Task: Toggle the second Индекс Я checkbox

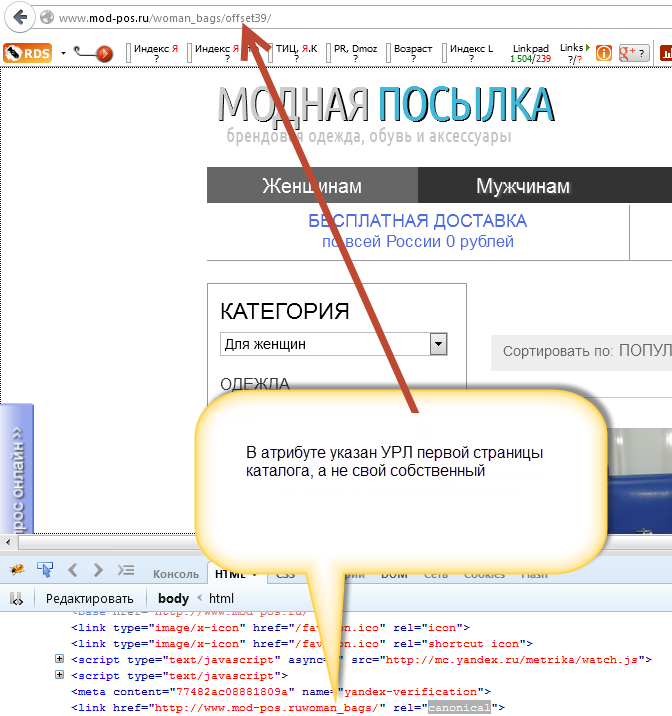Action: 190,53
